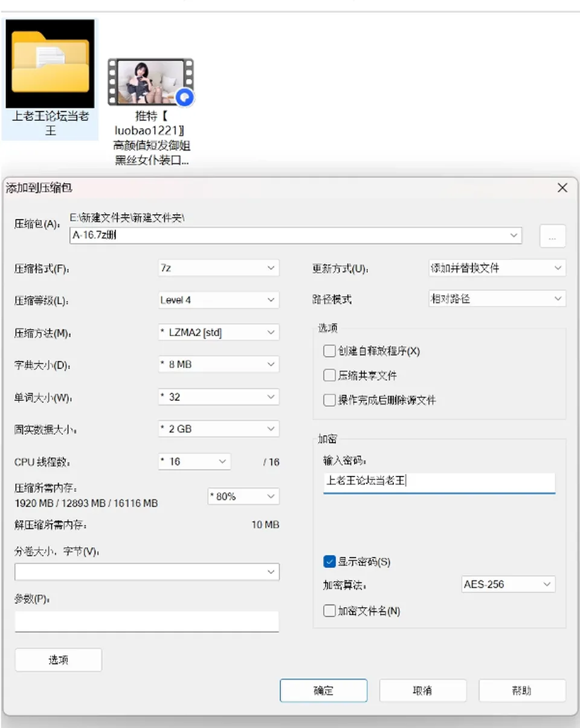Click the folder name label 上老王论坛当老王
This screenshot has height=728, width=580.
(50, 123)
